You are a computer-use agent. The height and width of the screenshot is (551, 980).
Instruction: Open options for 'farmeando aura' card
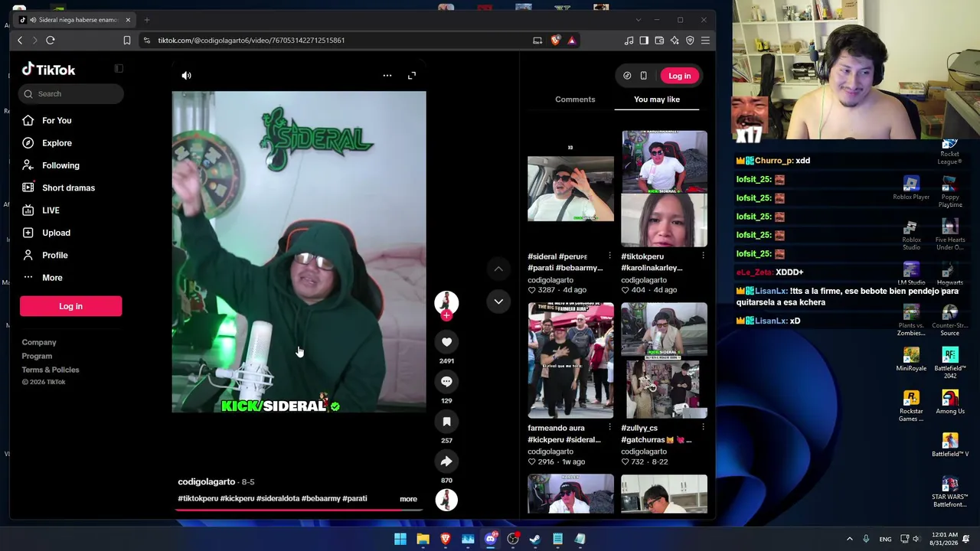click(609, 428)
